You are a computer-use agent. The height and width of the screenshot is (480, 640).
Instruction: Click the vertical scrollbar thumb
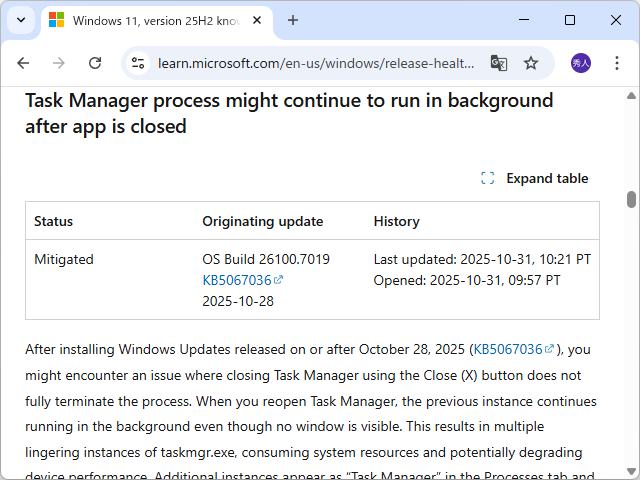(631, 200)
